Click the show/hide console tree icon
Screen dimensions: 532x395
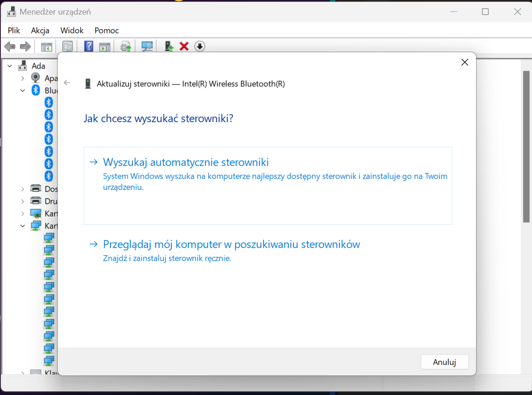coord(46,46)
